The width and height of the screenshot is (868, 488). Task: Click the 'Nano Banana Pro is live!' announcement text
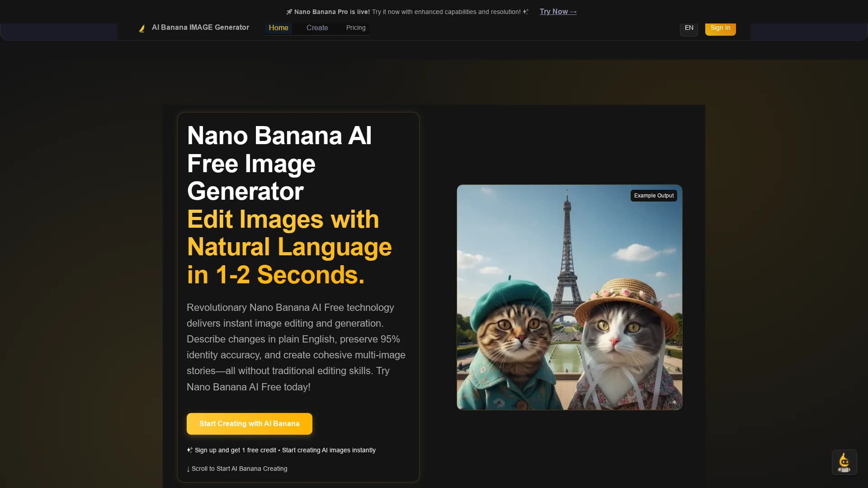(332, 12)
